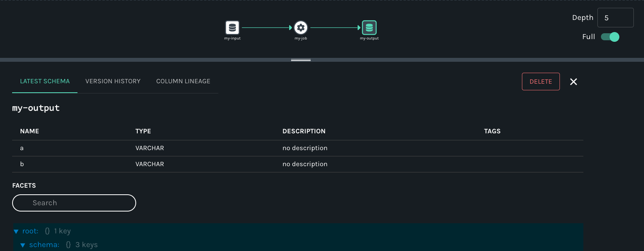
Task: Click the my-job node label
Action: 300,38
